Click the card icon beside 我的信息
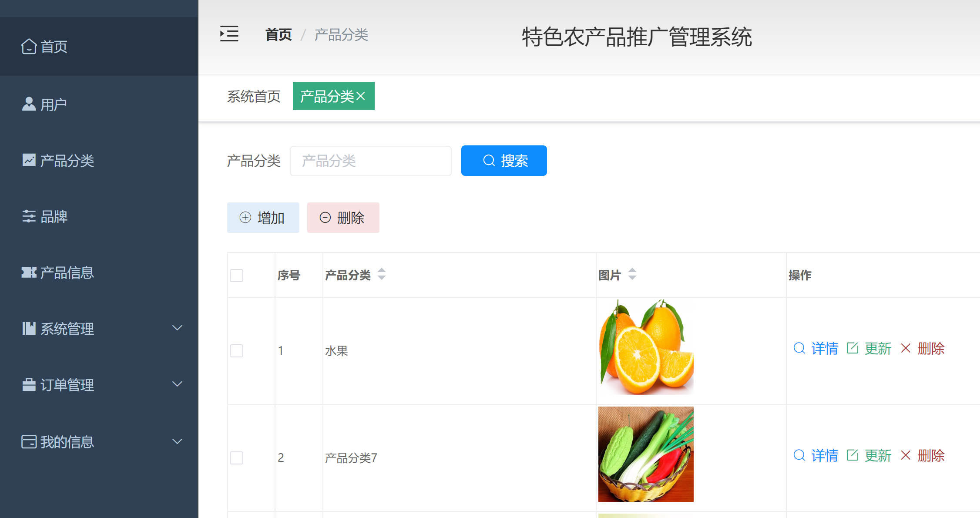Image resolution: width=980 pixels, height=518 pixels. click(29, 441)
